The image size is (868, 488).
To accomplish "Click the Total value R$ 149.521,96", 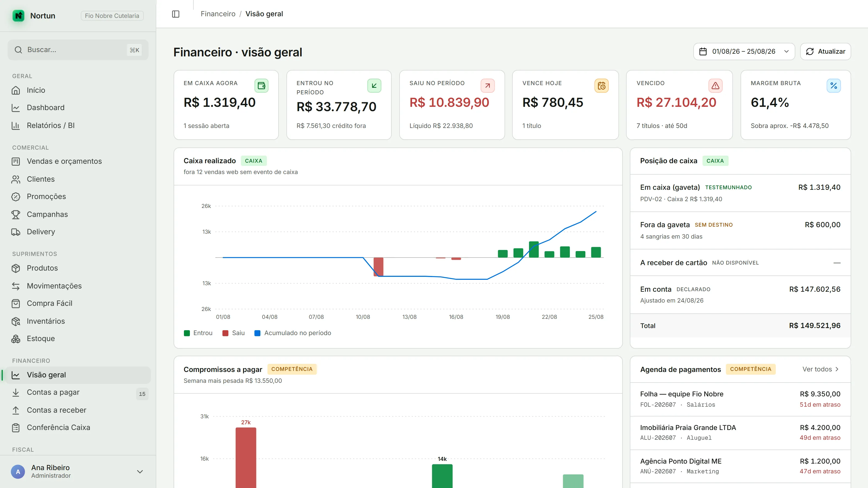I will pyautogui.click(x=815, y=326).
